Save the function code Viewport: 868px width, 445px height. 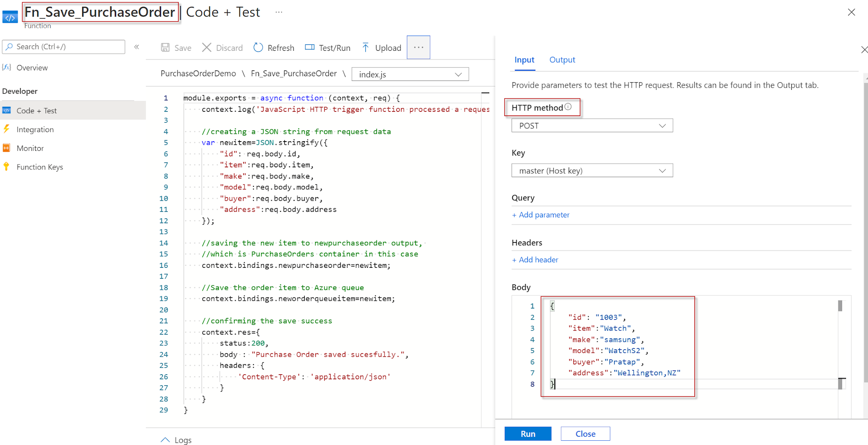(176, 47)
